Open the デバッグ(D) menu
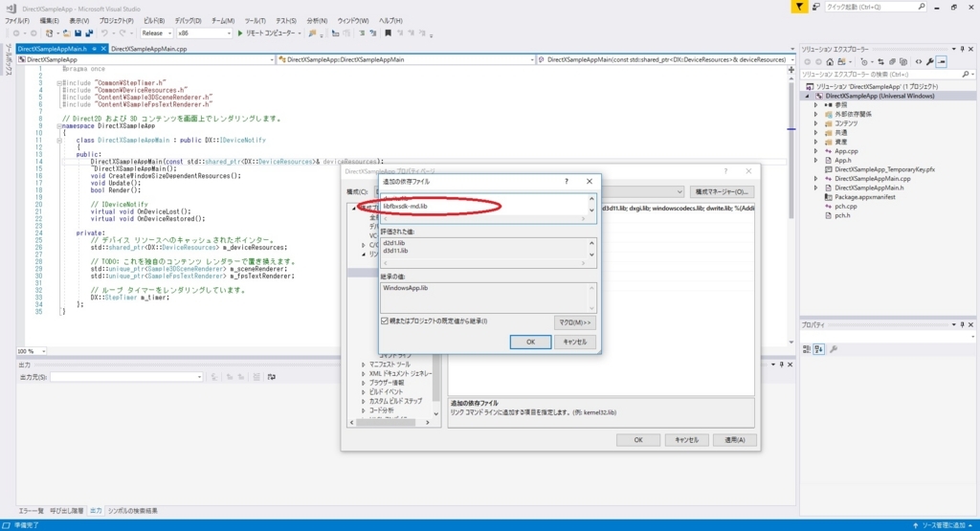 189,21
